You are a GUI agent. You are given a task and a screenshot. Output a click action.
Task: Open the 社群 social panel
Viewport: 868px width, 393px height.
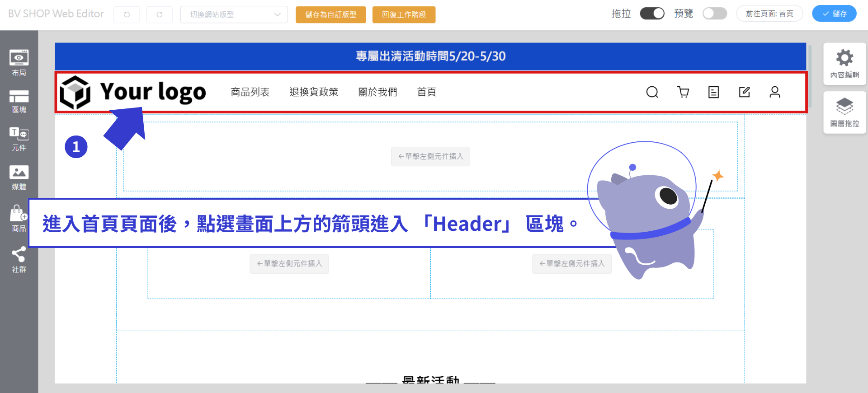19,260
